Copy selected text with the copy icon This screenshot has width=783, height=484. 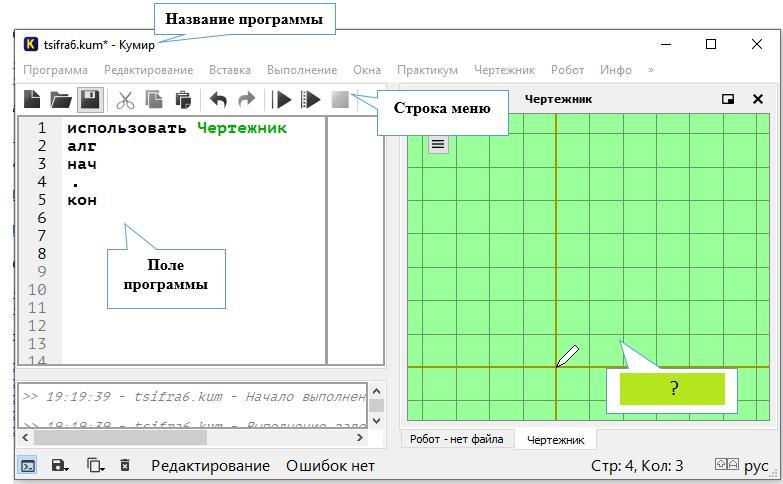154,99
